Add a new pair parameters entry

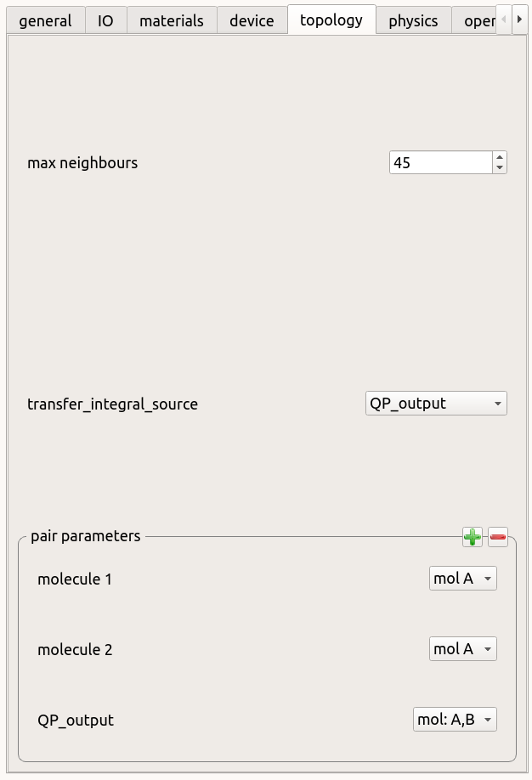[472, 537]
